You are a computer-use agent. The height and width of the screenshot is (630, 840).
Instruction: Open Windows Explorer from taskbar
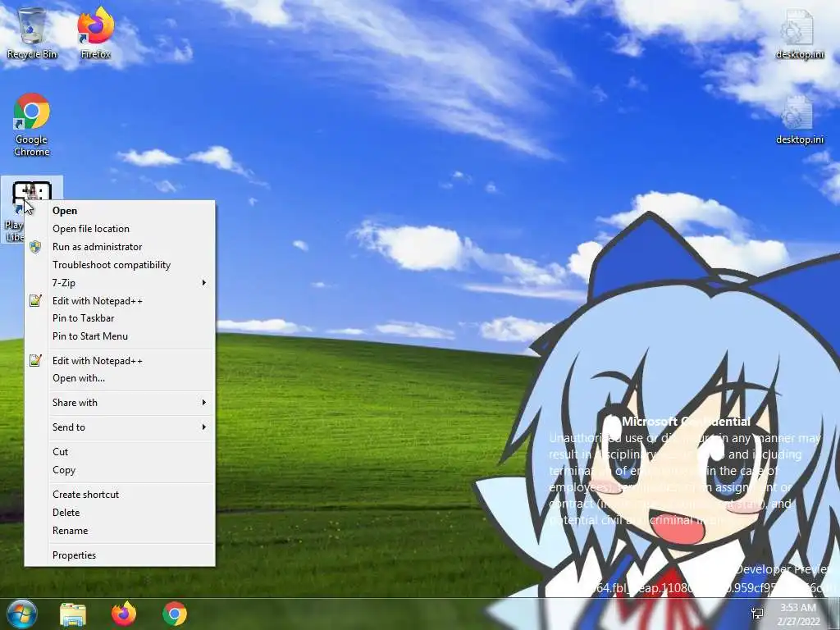click(73, 614)
